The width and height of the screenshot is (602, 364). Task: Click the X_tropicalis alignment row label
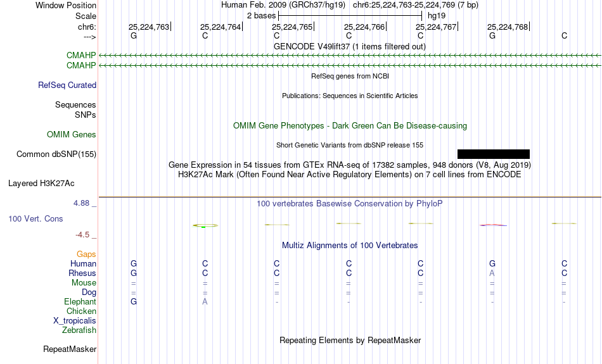(x=75, y=321)
